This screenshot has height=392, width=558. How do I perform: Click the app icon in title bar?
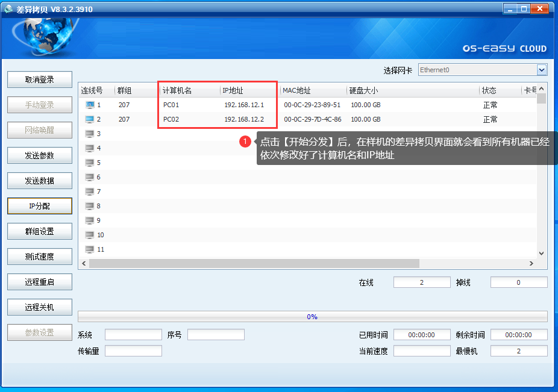pos(8,9)
